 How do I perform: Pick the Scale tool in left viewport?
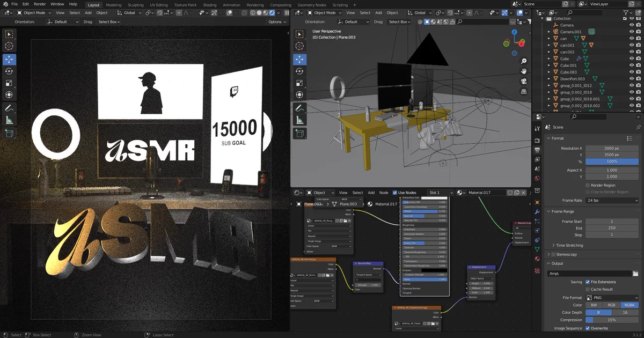[9, 83]
